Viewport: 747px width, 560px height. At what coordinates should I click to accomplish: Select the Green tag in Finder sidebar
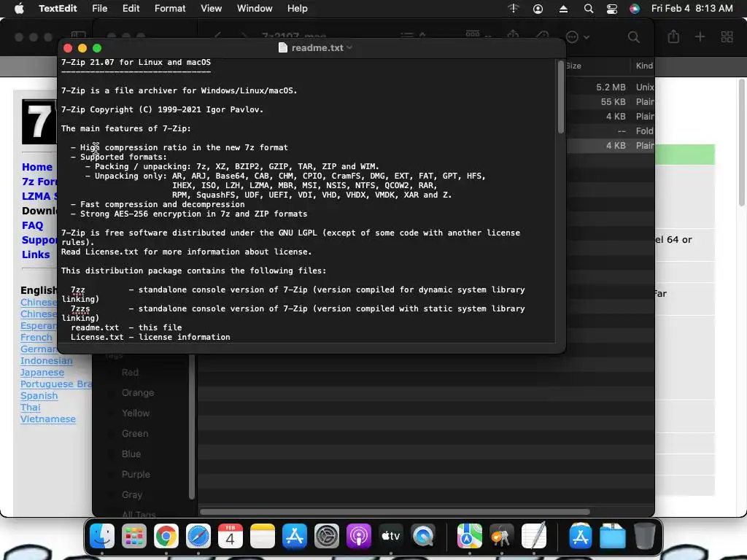135,434
